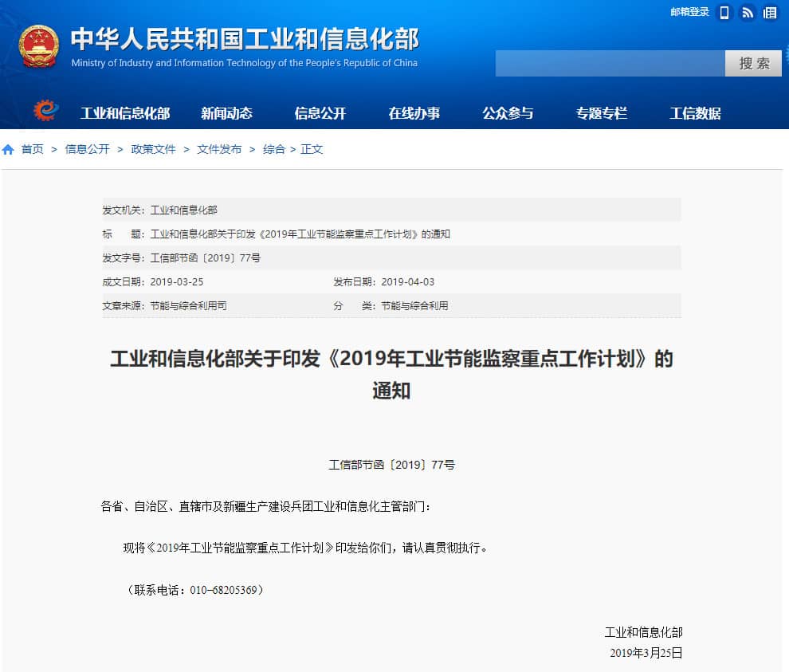Image resolution: width=789 pixels, height=672 pixels.
Task: Go to 在线办事 in the navbar
Action: tap(414, 113)
